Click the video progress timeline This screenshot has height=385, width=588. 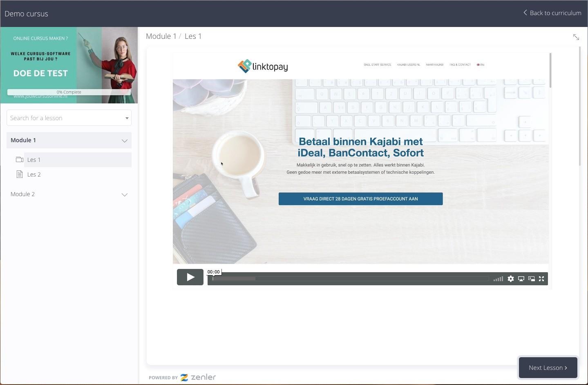(x=351, y=279)
